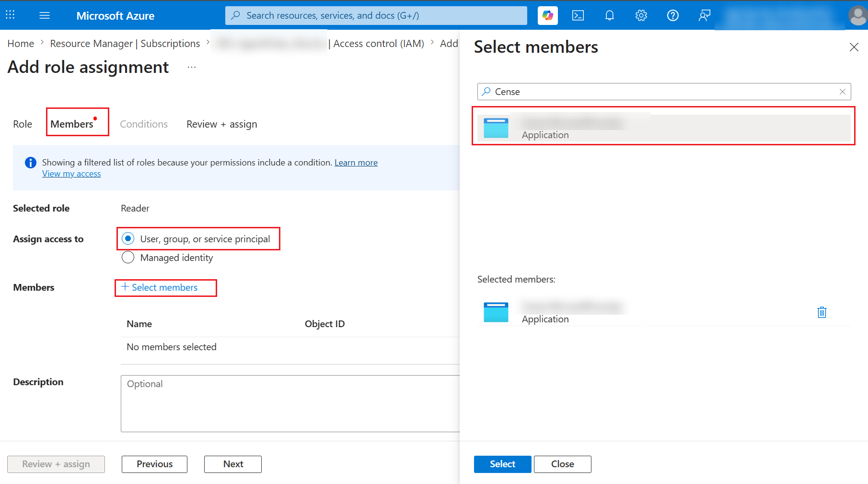Click the 'Selected members:' label

(516, 279)
